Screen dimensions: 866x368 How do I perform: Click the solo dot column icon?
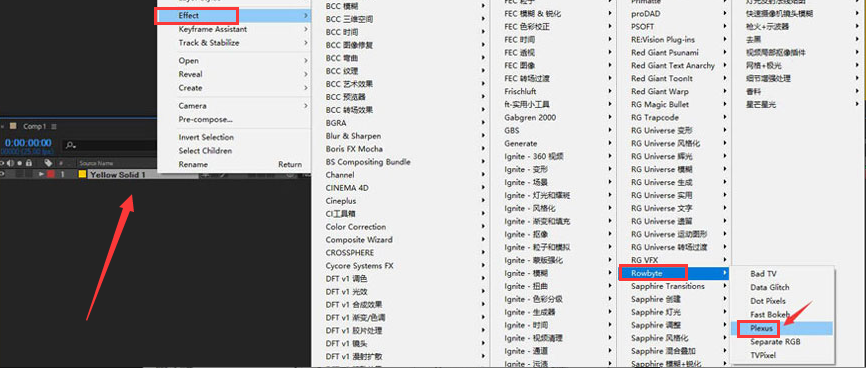click(x=20, y=163)
